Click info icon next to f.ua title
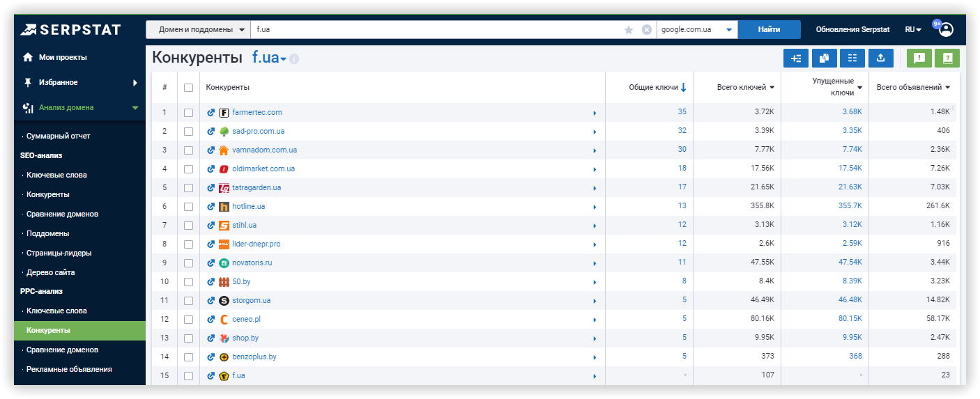Image resolution: width=980 pixels, height=399 pixels. coord(294,59)
